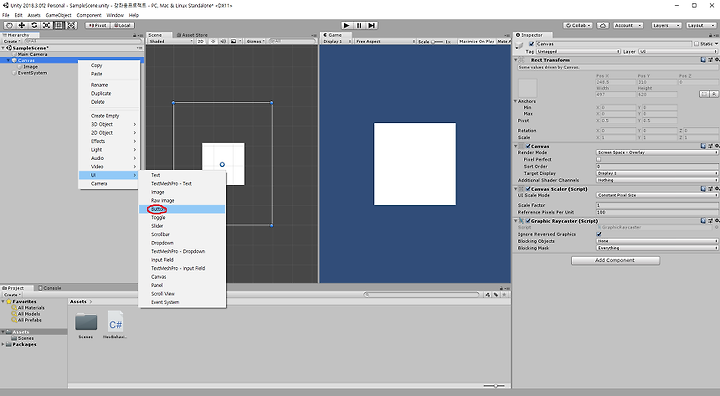The width and height of the screenshot is (720, 396).
Task: Switch to the Asset Store tab
Action: [192, 35]
